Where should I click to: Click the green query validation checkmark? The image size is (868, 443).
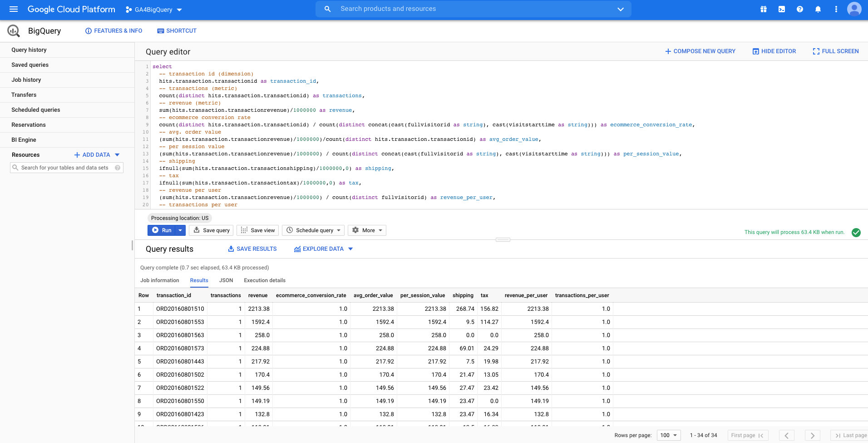tap(856, 233)
